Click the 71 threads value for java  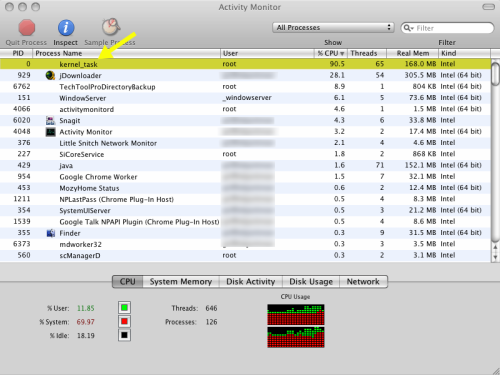coord(380,165)
